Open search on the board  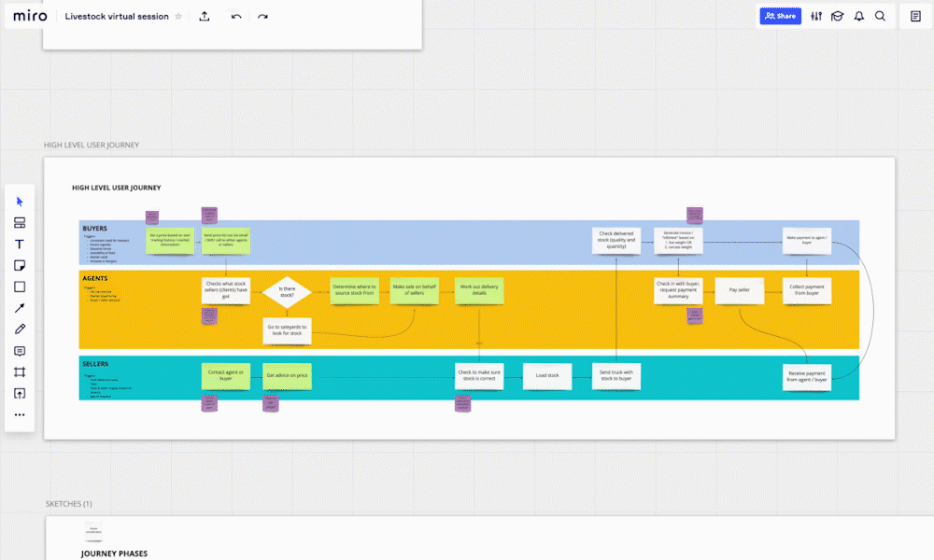(x=880, y=16)
